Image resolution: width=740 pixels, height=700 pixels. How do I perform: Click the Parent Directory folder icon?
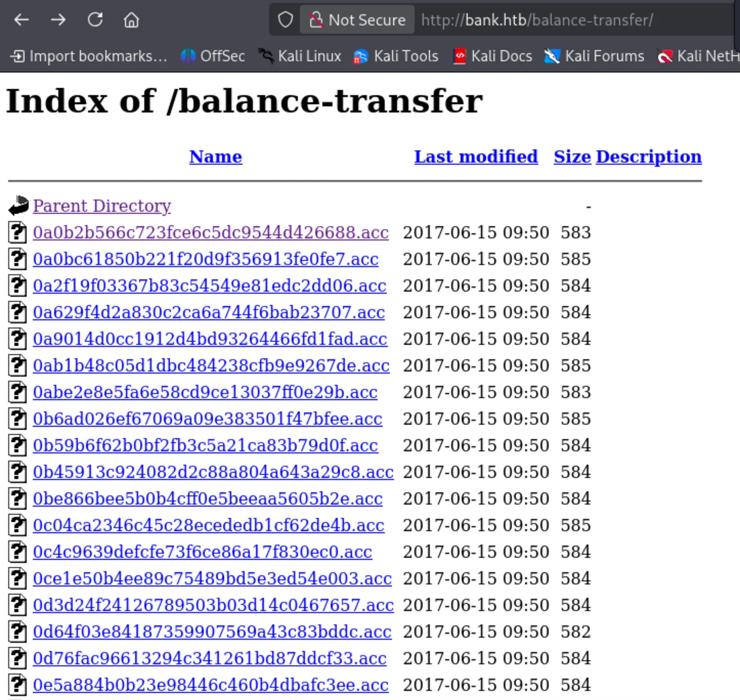(x=18, y=206)
